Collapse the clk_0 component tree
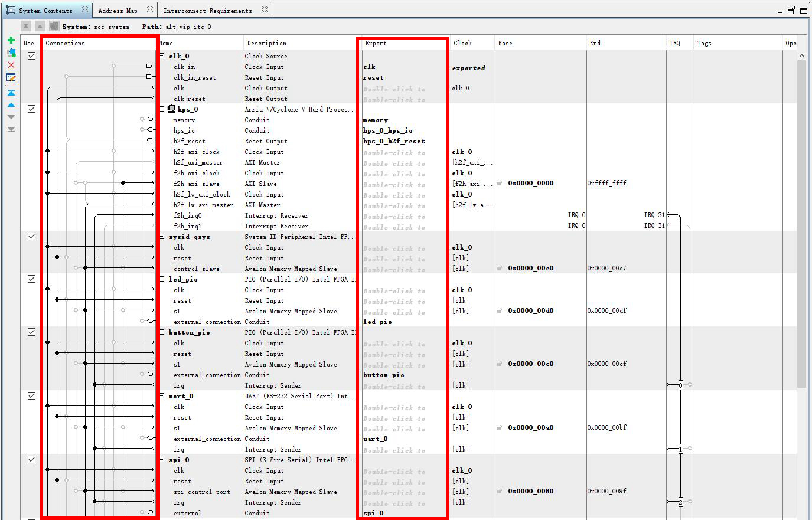812x520 pixels. pos(162,56)
